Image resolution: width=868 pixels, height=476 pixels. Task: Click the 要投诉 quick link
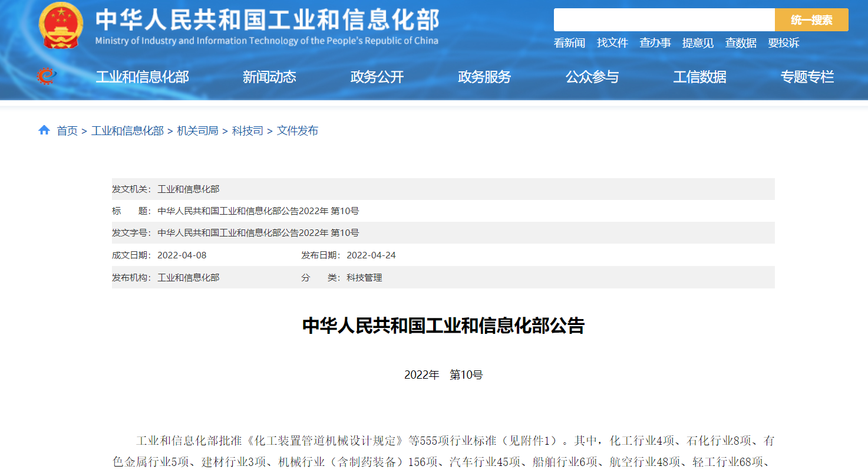(x=784, y=43)
